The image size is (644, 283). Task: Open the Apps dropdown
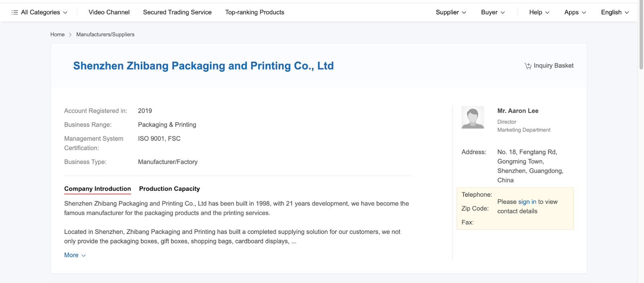575,12
